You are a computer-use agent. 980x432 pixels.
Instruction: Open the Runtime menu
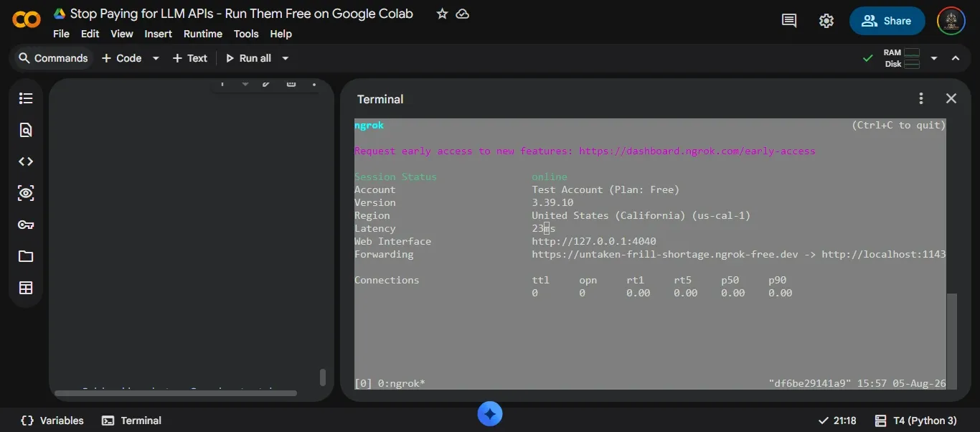click(203, 34)
